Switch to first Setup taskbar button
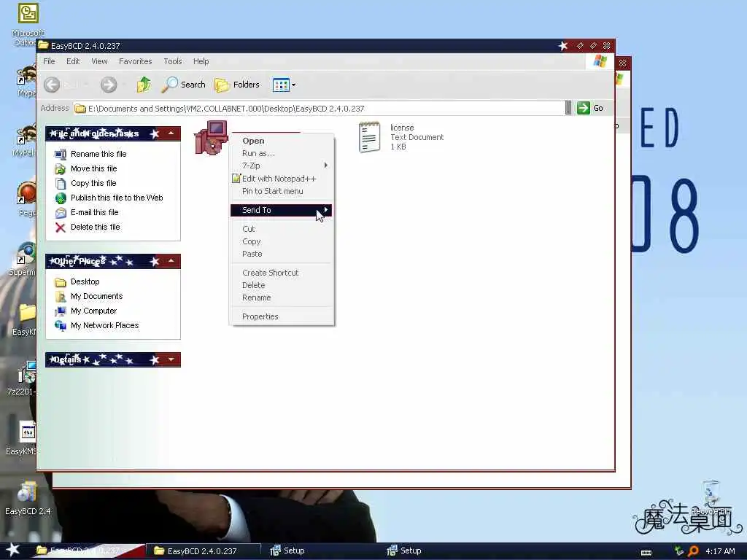 click(320, 551)
